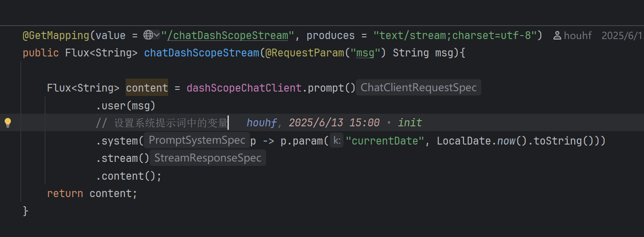The height and width of the screenshot is (237, 644).
Task: Click the PromptSystemSpec inlay hint
Action: (197, 141)
